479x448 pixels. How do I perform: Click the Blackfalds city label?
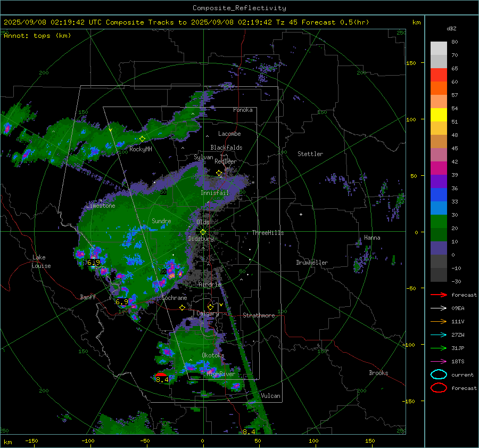(226, 148)
